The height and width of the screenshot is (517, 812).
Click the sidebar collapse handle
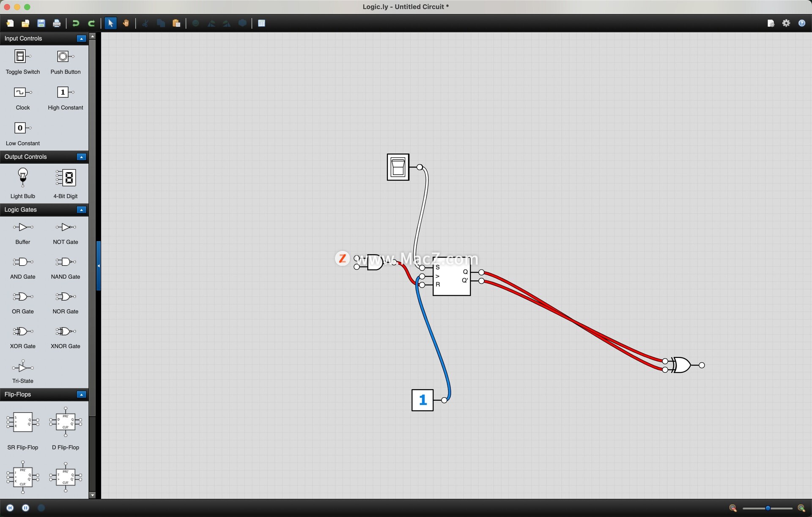click(99, 266)
